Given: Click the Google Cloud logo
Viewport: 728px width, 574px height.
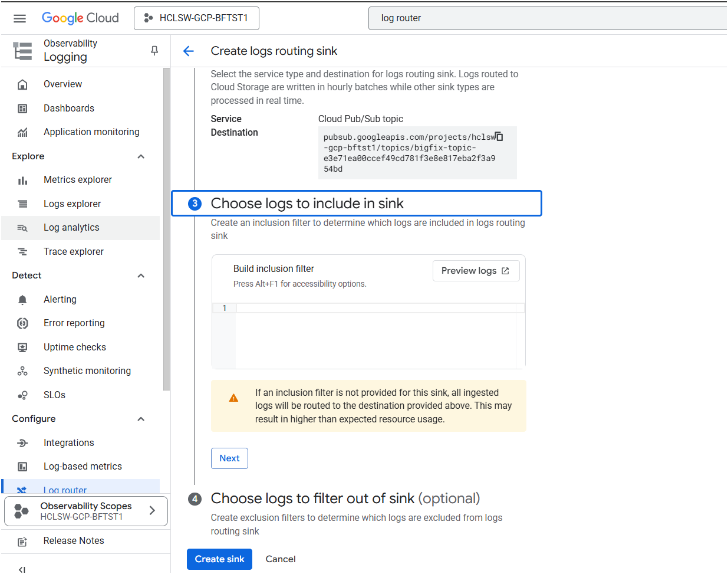Looking at the screenshot, I should pos(80,18).
